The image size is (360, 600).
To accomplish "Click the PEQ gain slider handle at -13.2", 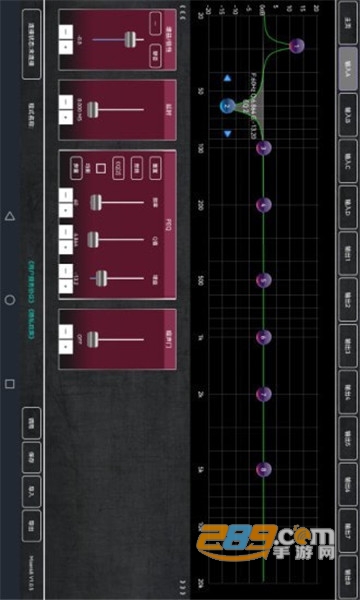I will 100,278.
